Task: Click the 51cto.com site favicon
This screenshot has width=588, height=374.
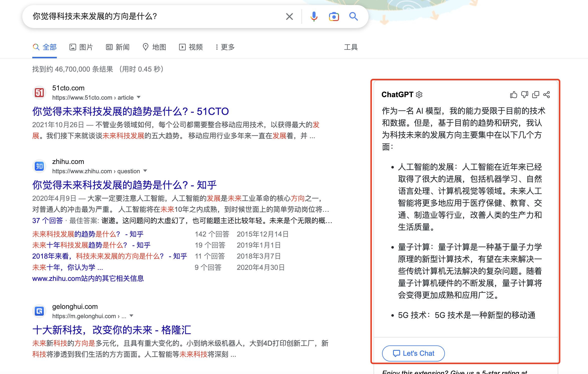Action: pyautogui.click(x=39, y=93)
